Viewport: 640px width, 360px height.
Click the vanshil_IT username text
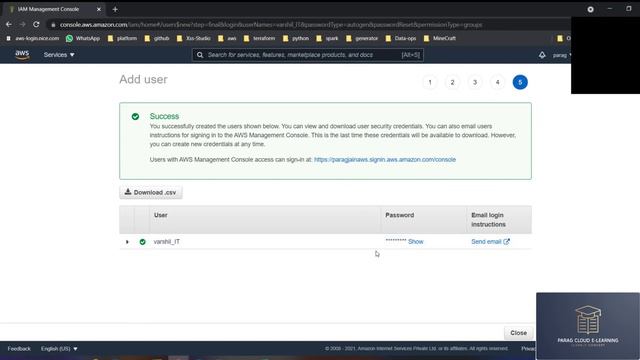click(x=167, y=242)
